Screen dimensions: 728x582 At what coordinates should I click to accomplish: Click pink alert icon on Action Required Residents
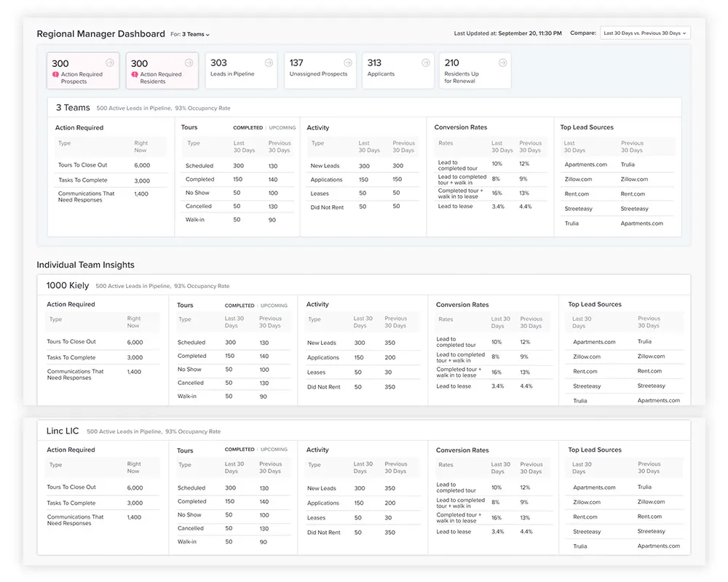click(135, 74)
